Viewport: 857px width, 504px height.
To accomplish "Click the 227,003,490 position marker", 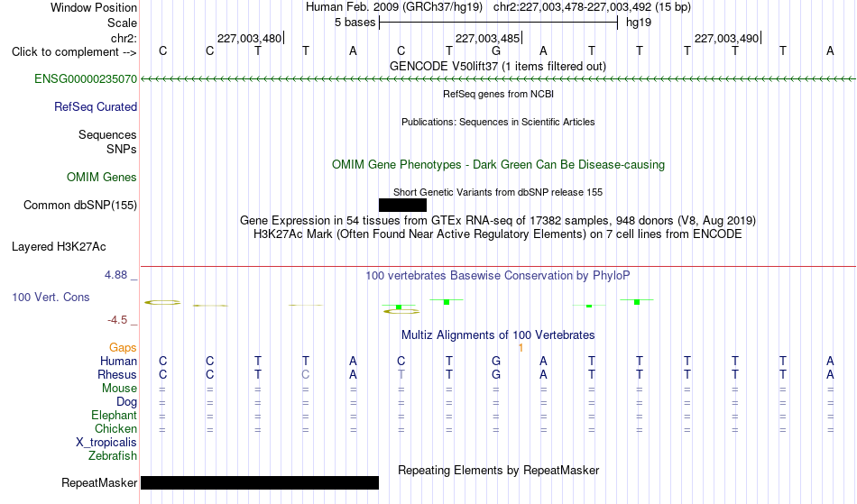I will pyautogui.click(x=727, y=38).
